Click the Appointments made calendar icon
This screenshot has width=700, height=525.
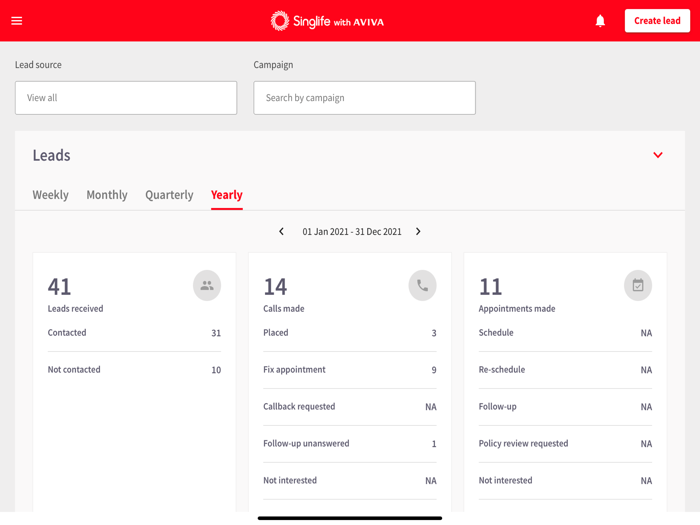pyautogui.click(x=638, y=285)
